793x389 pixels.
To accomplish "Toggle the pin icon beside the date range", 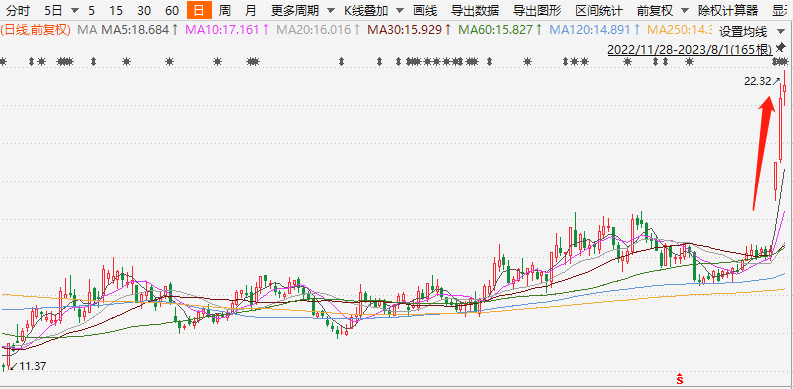I will pos(781,48).
